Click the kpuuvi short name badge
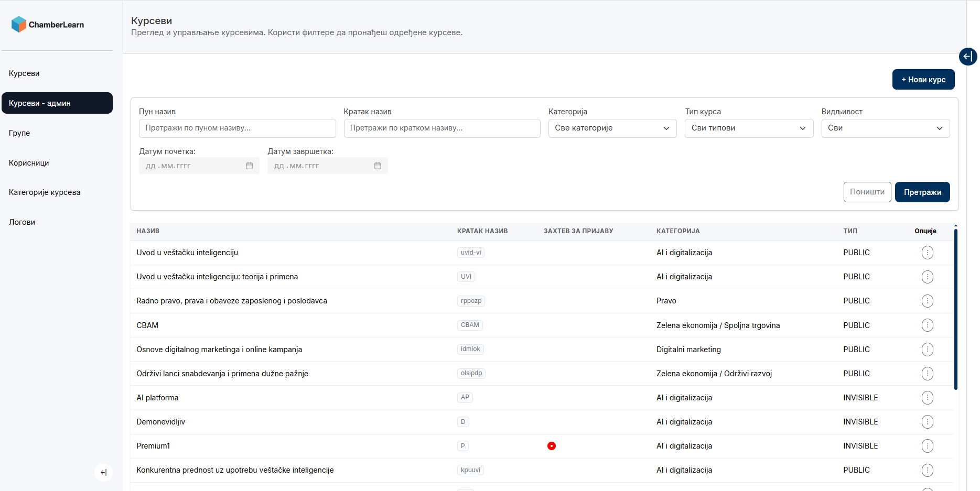Viewport: 980px width, 491px height. pyautogui.click(x=470, y=470)
